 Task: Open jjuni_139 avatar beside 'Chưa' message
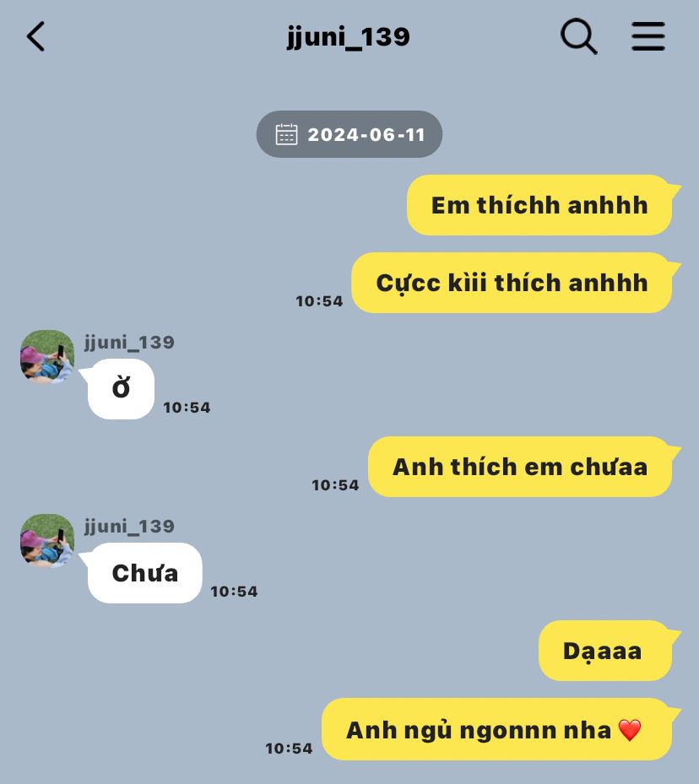47,540
